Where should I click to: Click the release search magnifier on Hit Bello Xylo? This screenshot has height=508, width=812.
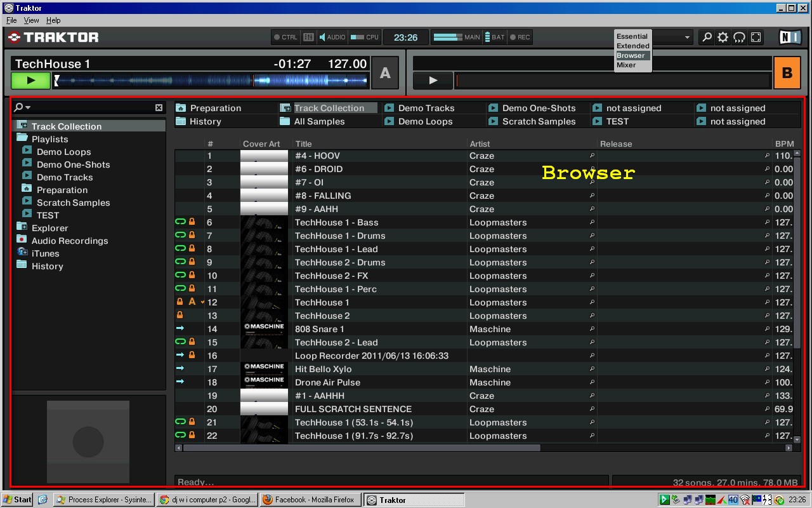click(x=767, y=369)
